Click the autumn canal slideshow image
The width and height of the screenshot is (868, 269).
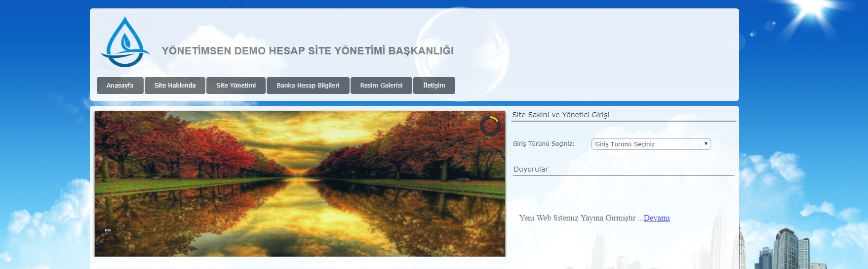click(x=300, y=183)
